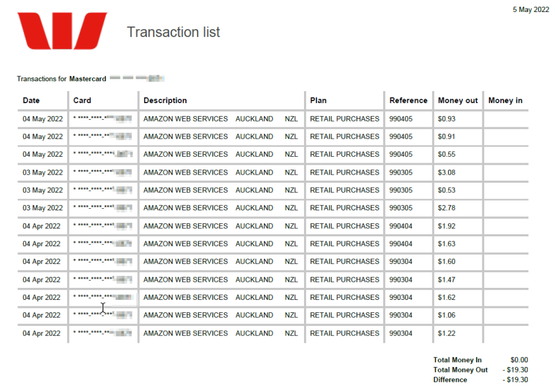Click the date in the $3.08 row
555x392 pixels.
[x=42, y=172]
